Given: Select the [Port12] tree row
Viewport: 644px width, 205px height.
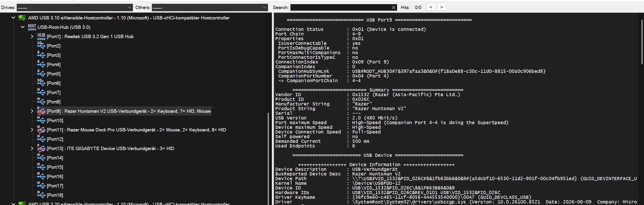Looking at the screenshot, I should (55, 139).
